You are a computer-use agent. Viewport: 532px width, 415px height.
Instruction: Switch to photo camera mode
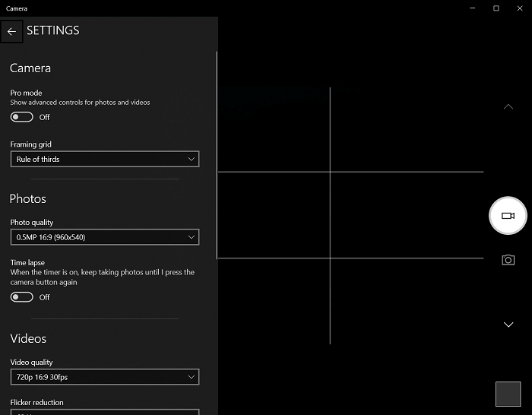pyautogui.click(x=508, y=260)
